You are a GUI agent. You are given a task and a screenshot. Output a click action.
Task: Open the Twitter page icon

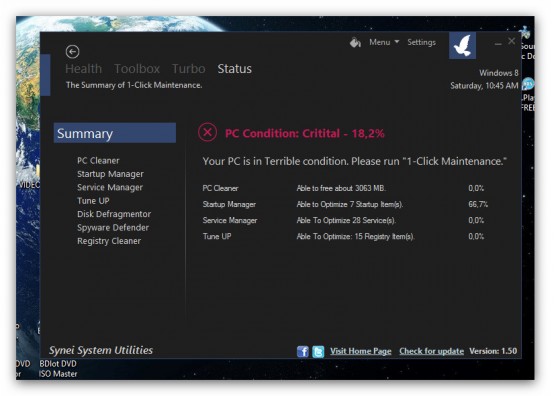pos(318,352)
